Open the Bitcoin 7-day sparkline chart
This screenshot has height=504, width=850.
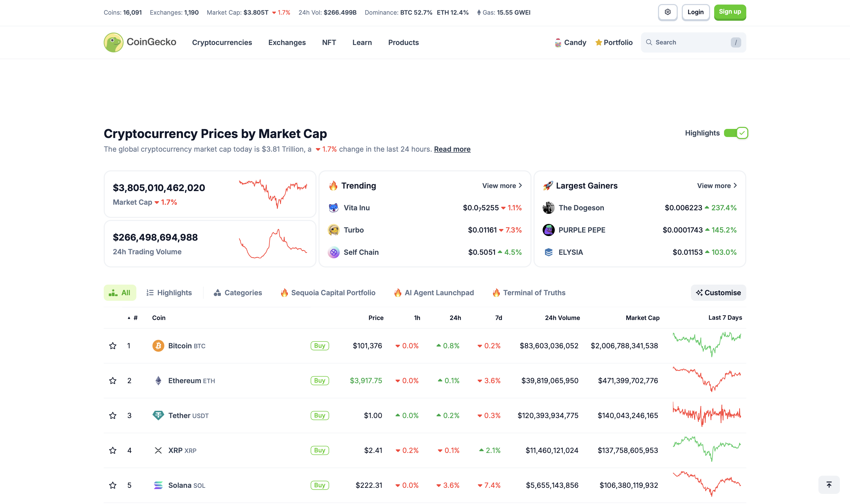707,345
